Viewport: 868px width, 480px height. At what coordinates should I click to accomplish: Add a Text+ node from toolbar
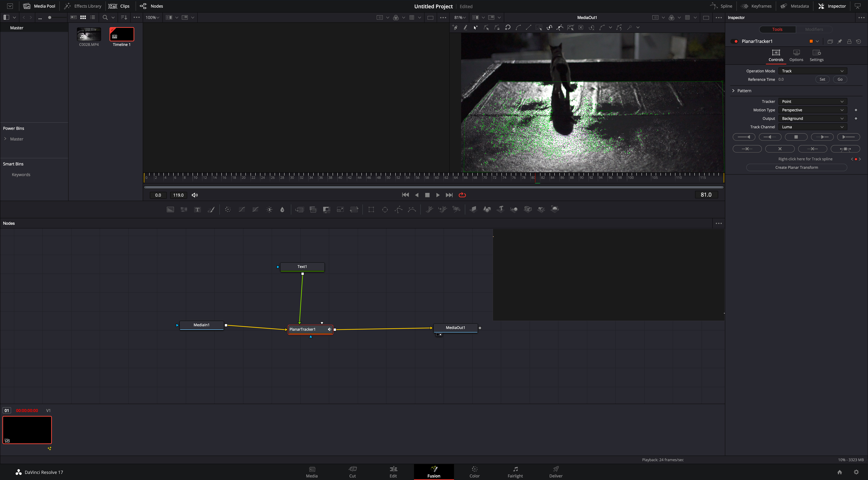[x=198, y=209]
